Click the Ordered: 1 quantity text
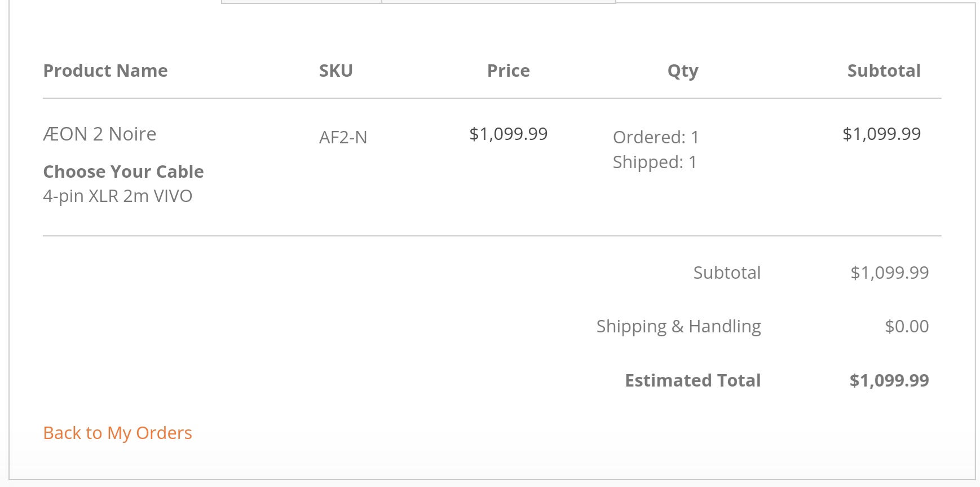This screenshot has height=487, width=980. [656, 137]
